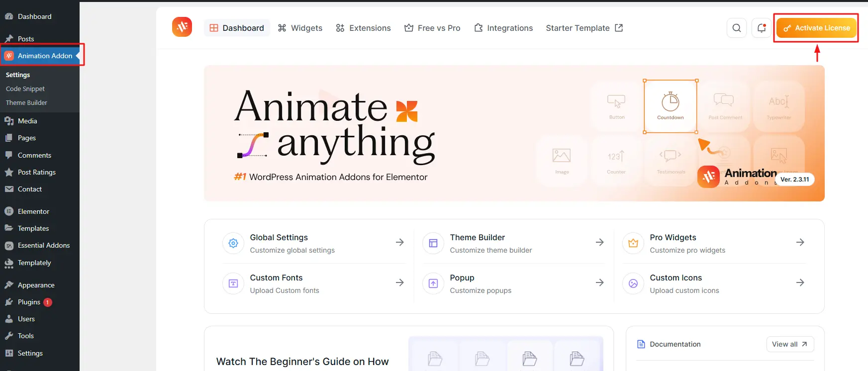Click the Post Ratings star icon
The width and height of the screenshot is (868, 371).
9,172
